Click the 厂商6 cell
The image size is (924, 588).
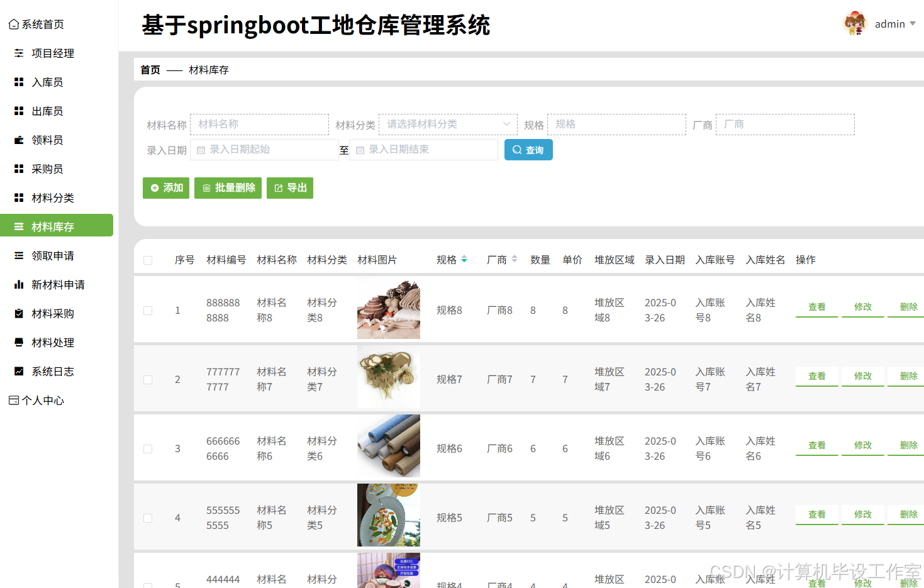[x=499, y=449]
